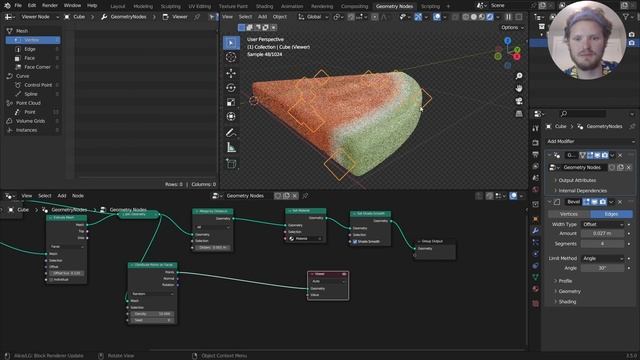Image resolution: width=640 pixels, height=360 pixels.
Task: Enable solid viewport shading mode
Action: [473, 17]
